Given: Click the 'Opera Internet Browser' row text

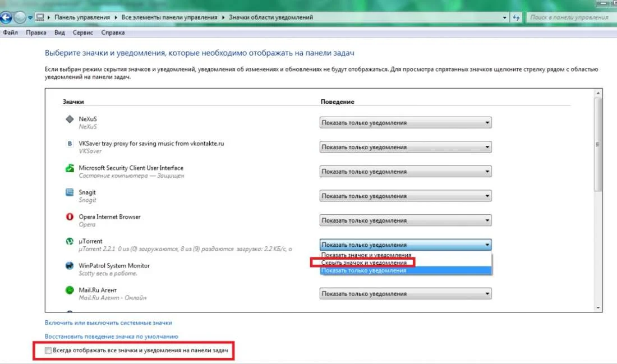Looking at the screenshot, I should click(x=109, y=217).
